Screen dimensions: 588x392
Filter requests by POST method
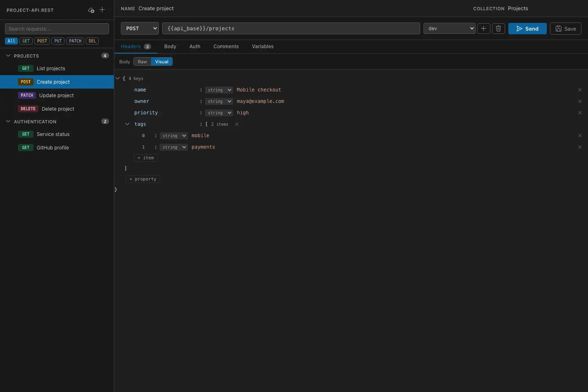42,41
